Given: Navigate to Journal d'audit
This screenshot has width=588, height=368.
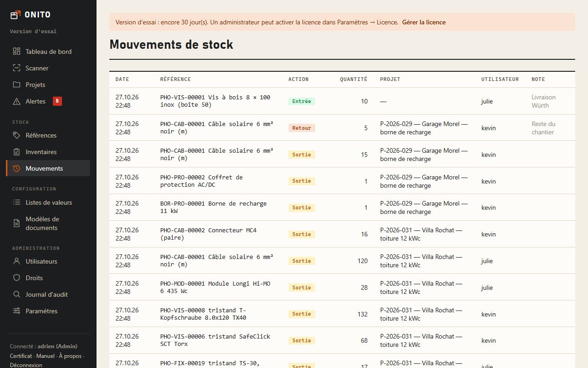Looking at the screenshot, I should point(48,294).
